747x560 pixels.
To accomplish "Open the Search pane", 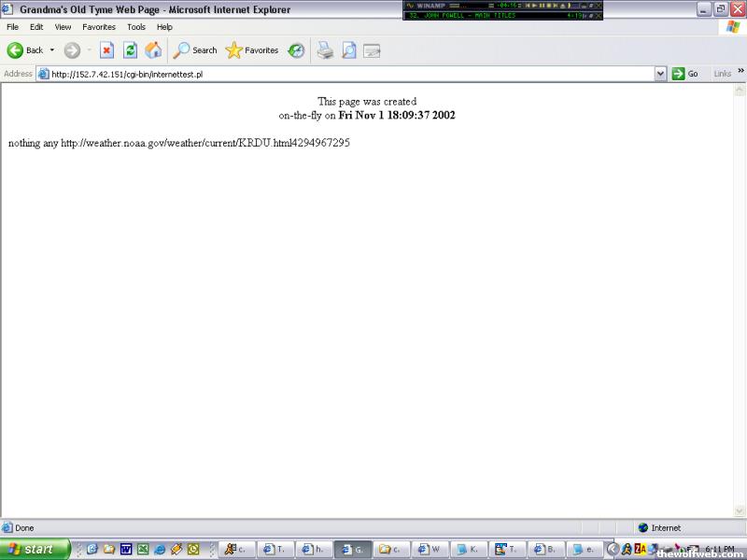I will (194, 50).
